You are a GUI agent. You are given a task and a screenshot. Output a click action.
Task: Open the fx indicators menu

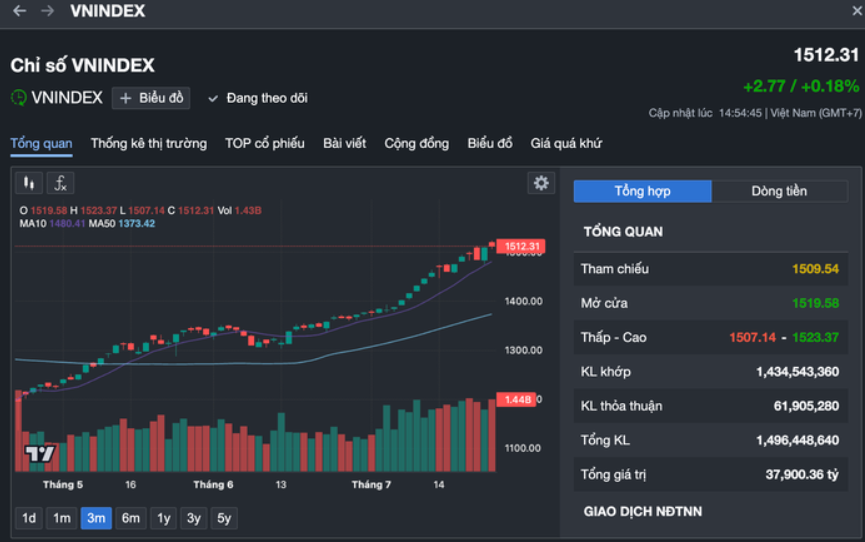click(60, 183)
